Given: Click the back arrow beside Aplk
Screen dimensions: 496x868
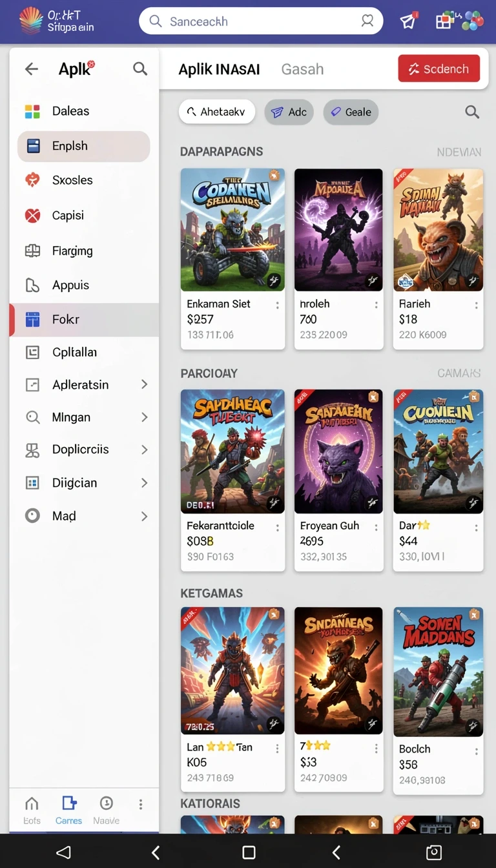Looking at the screenshot, I should (32, 69).
